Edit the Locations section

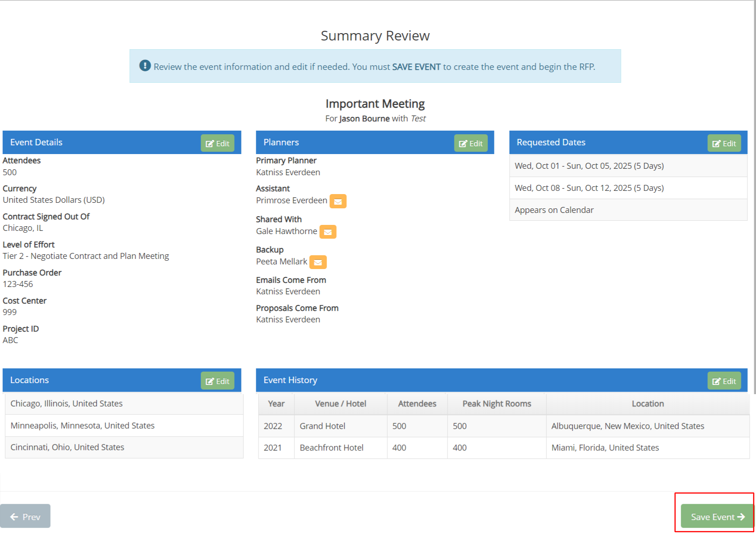pos(217,381)
